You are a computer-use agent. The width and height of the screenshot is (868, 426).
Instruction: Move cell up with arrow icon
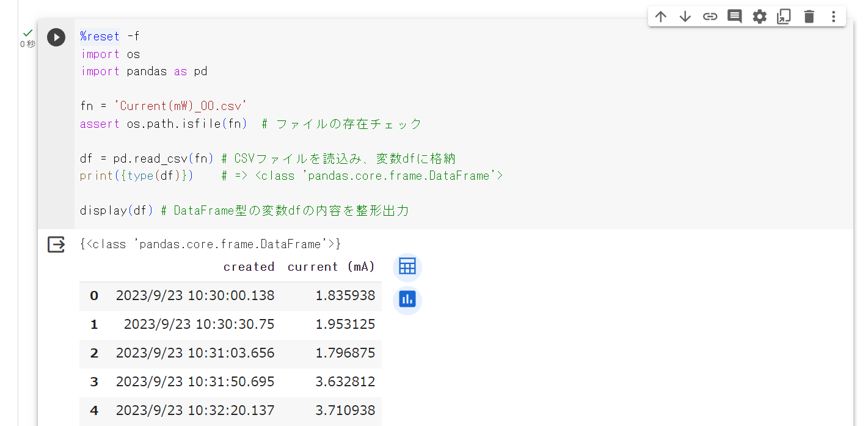pos(660,17)
